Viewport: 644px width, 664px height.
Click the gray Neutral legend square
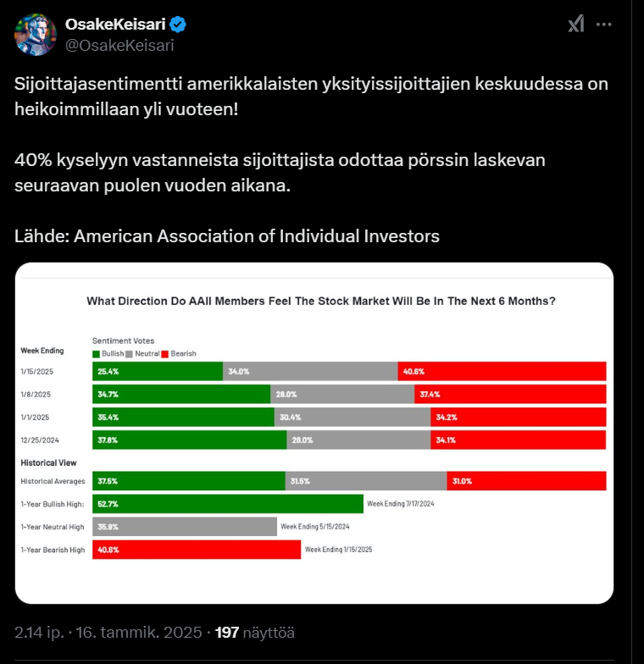pyautogui.click(x=129, y=354)
